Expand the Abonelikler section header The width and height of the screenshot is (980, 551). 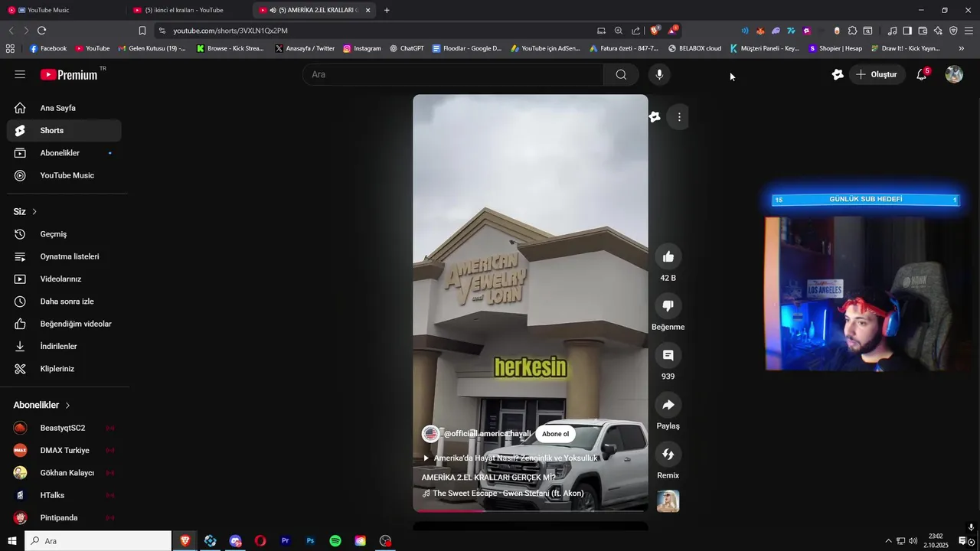[42, 405]
